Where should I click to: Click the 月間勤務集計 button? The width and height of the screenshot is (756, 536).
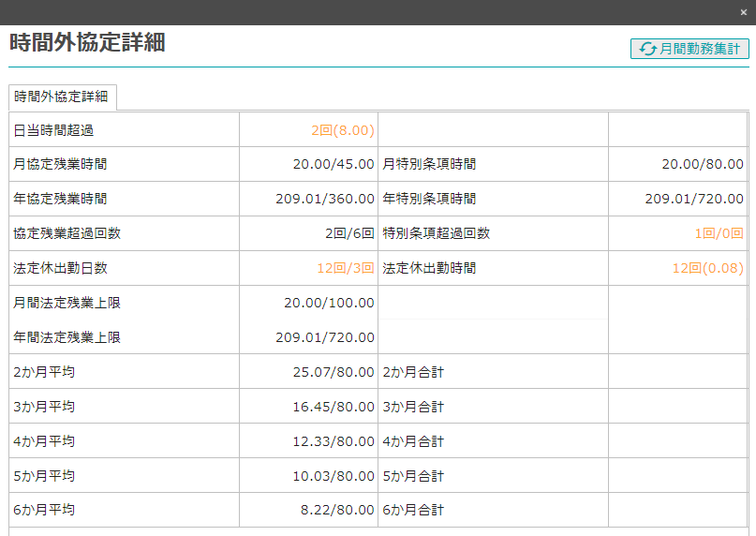[699, 50]
